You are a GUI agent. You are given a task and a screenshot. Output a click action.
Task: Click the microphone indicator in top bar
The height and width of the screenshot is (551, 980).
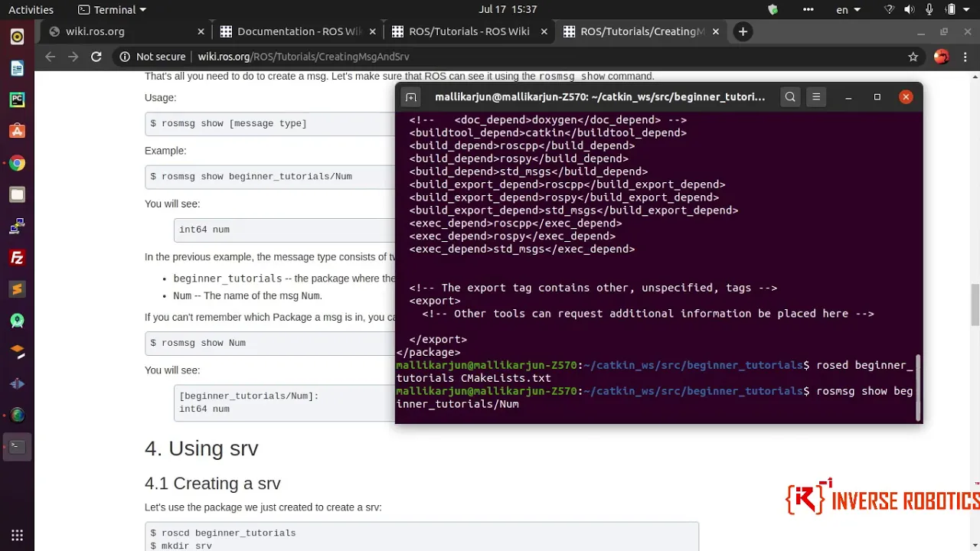(929, 10)
